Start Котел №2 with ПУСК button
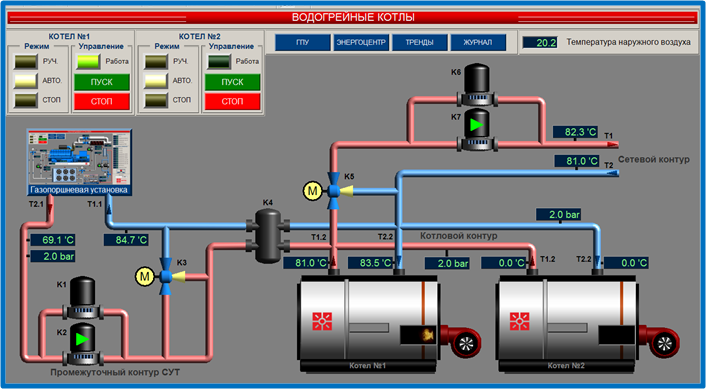This screenshot has width=706, height=389. click(232, 82)
